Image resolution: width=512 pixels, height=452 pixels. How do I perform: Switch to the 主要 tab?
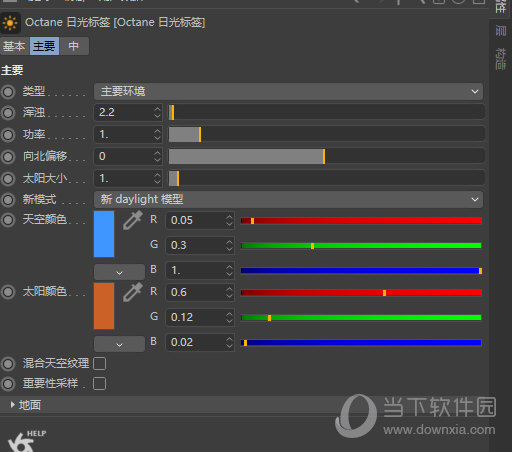tap(44, 46)
